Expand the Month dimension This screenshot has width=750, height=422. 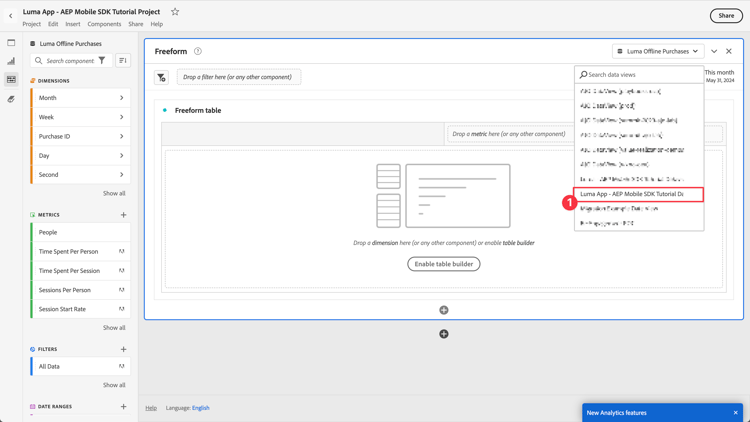pyautogui.click(x=121, y=98)
